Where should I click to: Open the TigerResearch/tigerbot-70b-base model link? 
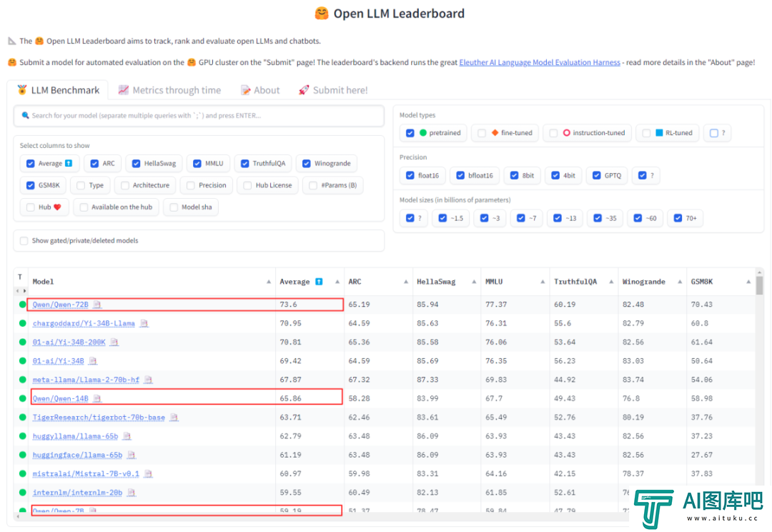(99, 417)
